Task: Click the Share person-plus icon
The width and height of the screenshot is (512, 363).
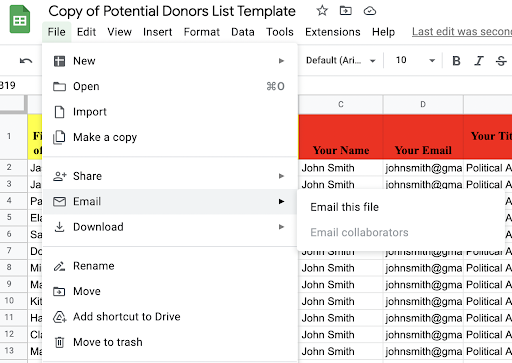Action: click(x=60, y=176)
